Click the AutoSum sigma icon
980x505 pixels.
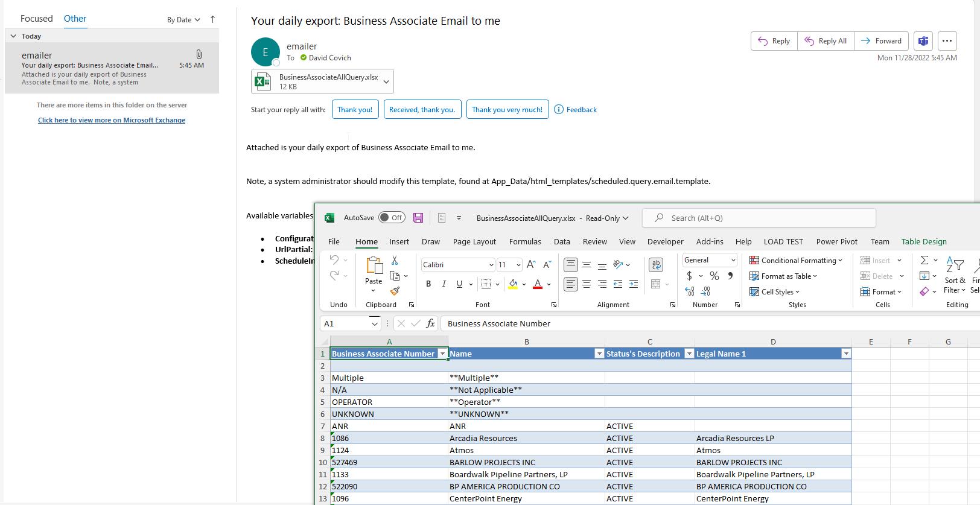[x=924, y=260]
